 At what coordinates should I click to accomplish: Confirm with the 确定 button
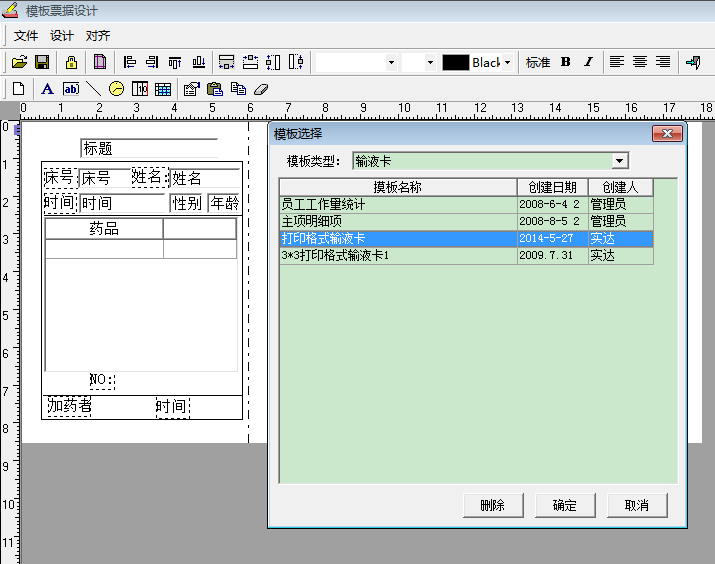pos(565,505)
